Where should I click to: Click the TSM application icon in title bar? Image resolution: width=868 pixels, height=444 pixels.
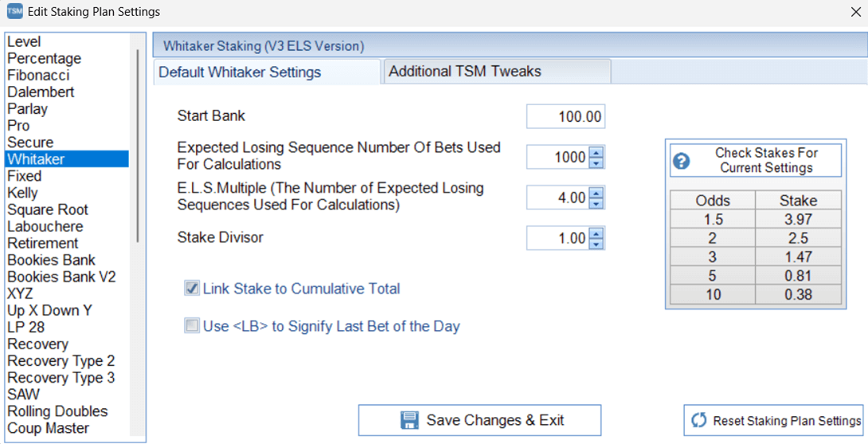click(x=14, y=11)
